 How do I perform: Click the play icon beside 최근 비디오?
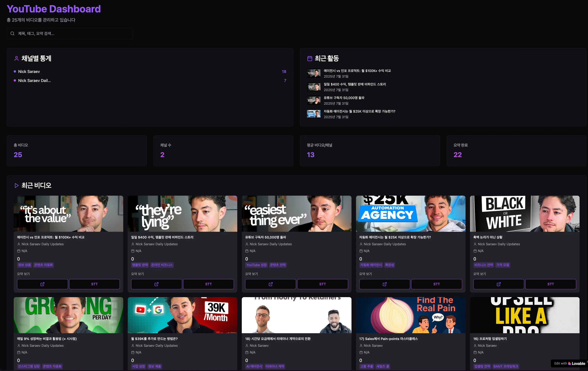[16, 186]
